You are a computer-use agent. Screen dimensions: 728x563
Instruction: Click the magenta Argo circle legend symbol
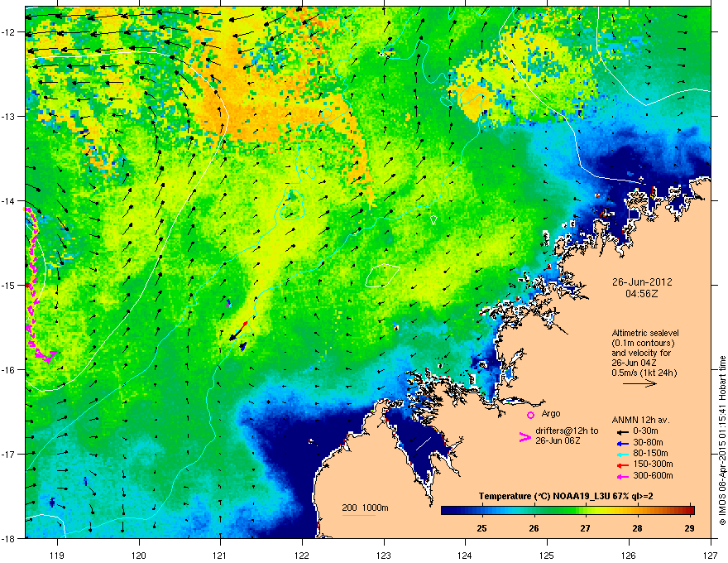530,415
